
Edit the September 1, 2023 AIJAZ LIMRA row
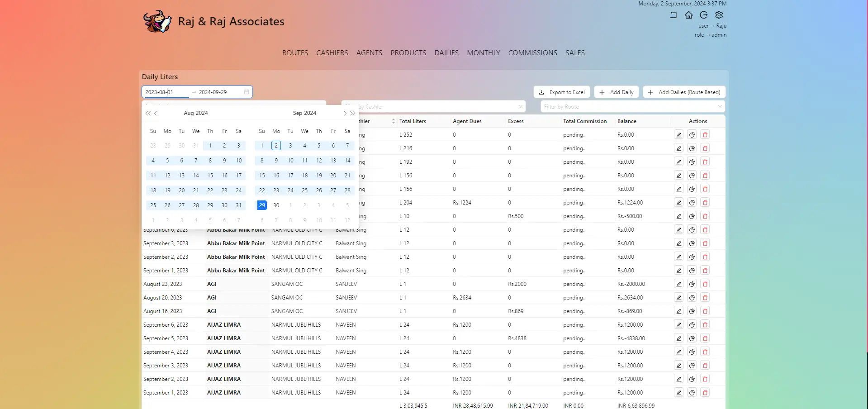(679, 393)
